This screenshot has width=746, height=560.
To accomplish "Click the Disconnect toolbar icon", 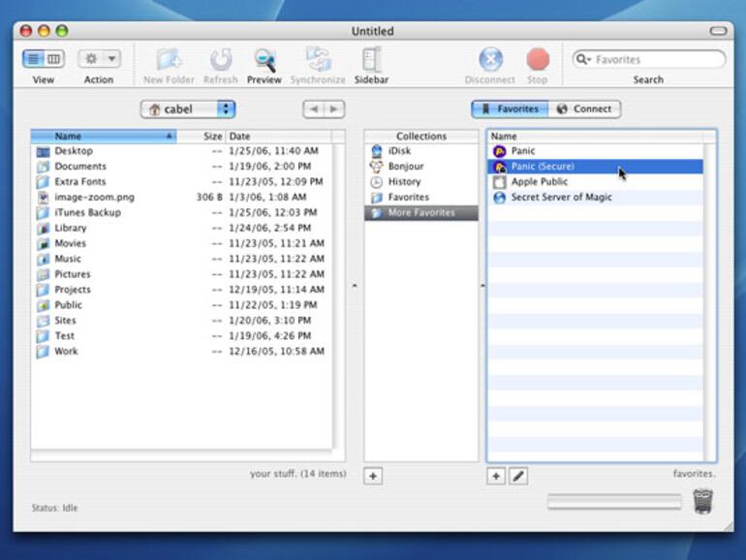I will click(x=490, y=60).
